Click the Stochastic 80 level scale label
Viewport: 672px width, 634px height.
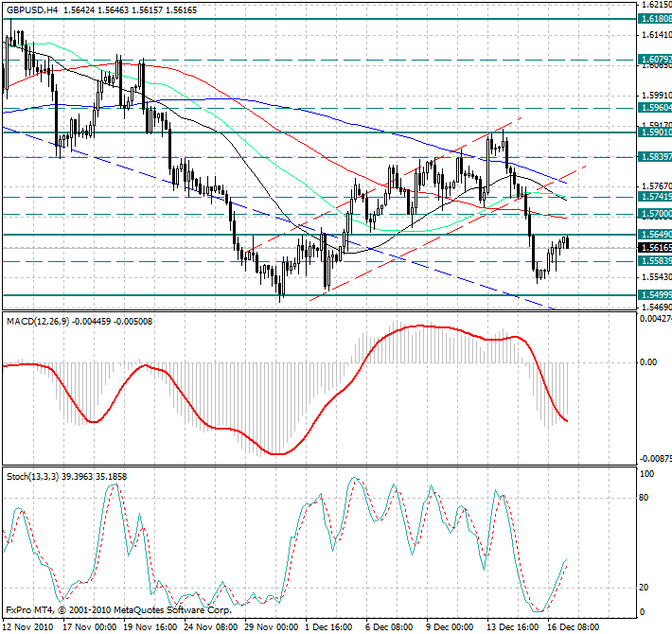[645, 495]
